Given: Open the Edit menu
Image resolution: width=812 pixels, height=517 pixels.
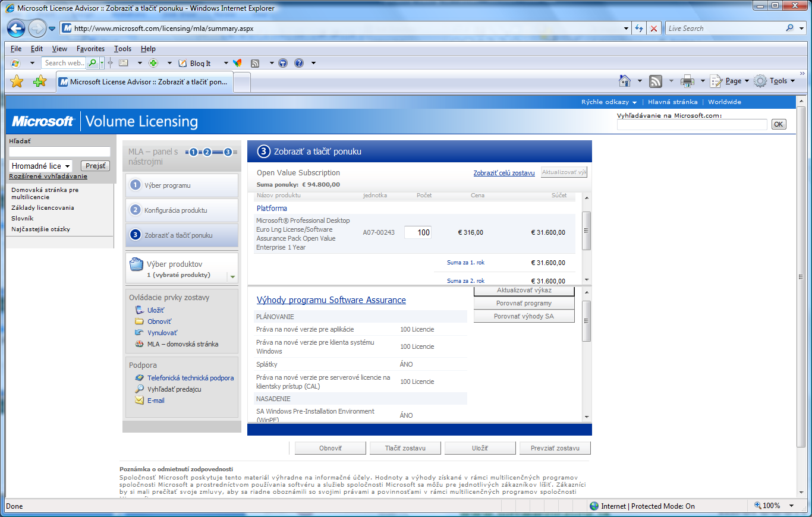Looking at the screenshot, I should pyautogui.click(x=37, y=49).
